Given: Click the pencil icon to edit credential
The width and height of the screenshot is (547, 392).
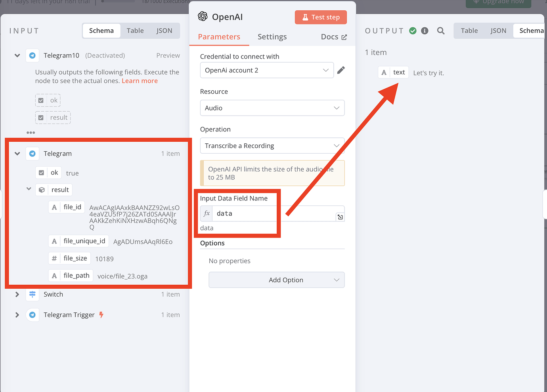Looking at the screenshot, I should [340, 70].
